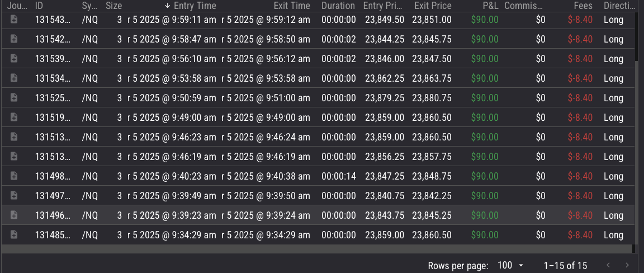Screen dimensions: 644x273
Task: Open journal note icon for the 9:58:47 am trade
Action: [13, 39]
